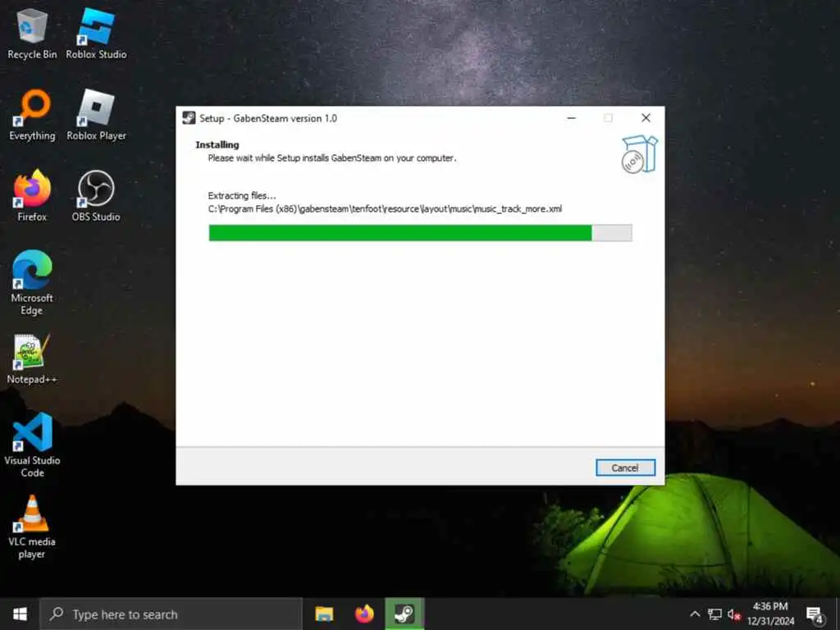Select the Firefox desktop shortcut

click(32, 195)
